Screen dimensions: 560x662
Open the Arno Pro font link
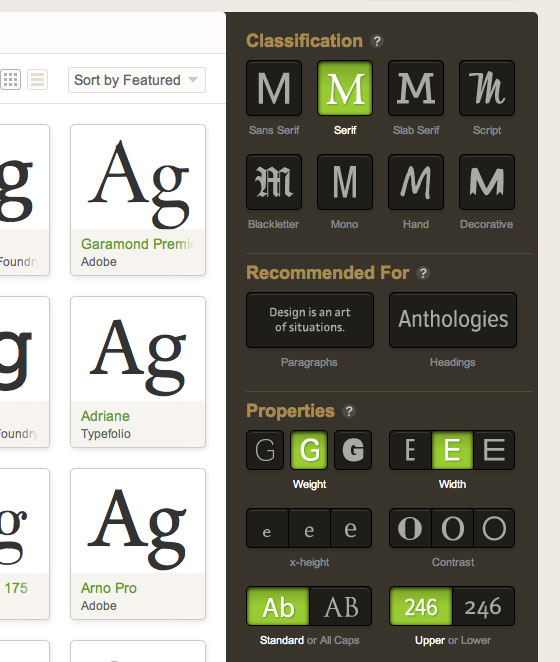tap(109, 588)
